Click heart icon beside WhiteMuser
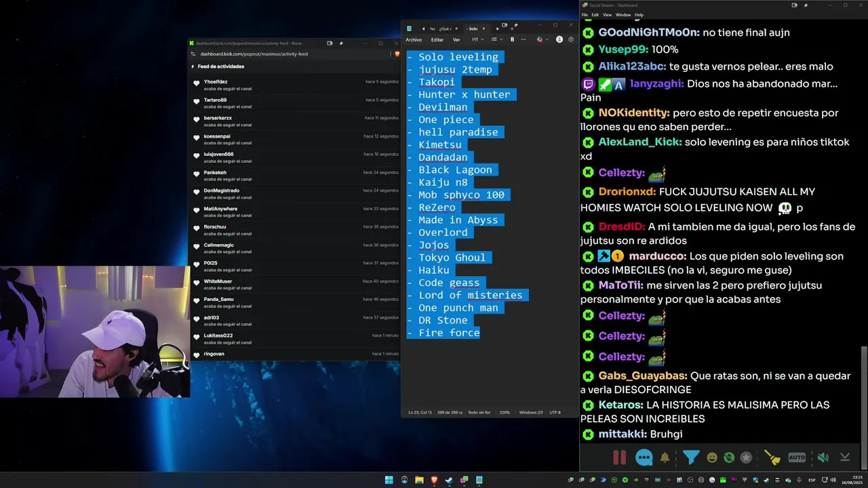 [197, 283]
